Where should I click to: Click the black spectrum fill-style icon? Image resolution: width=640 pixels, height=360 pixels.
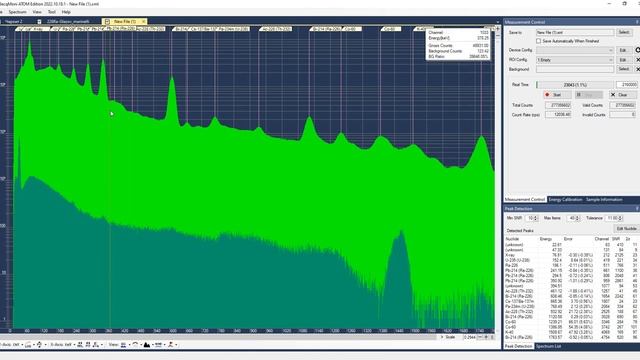click(x=147, y=345)
